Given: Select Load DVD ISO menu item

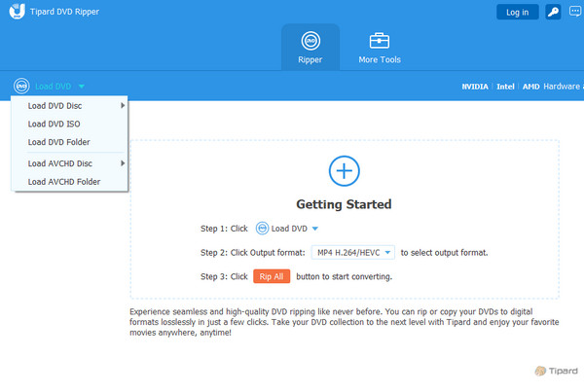Looking at the screenshot, I should [53, 124].
